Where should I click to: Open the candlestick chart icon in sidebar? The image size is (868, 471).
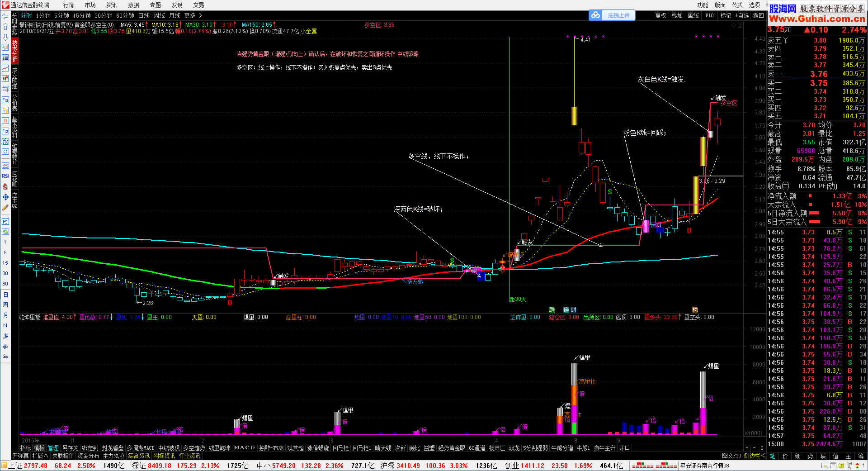click(x=5, y=79)
